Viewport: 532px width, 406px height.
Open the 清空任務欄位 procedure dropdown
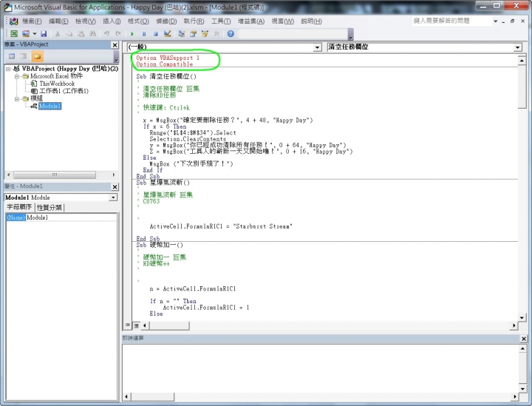coord(518,47)
